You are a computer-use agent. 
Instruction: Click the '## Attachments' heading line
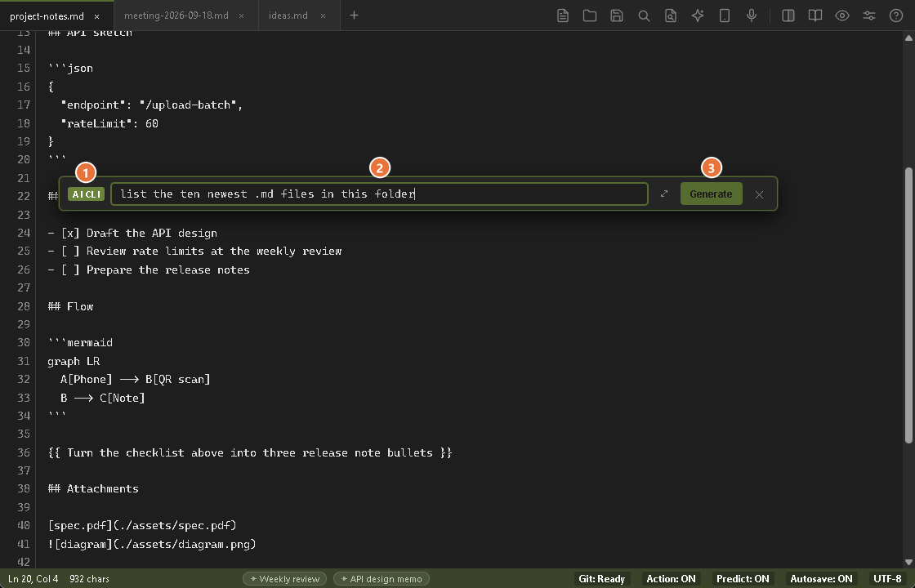click(93, 489)
